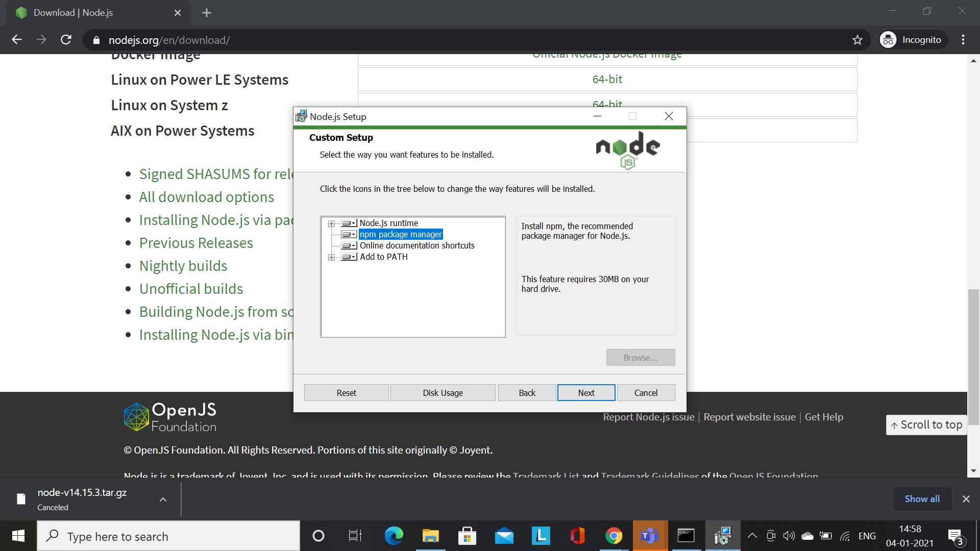The image size is (980, 551).
Task: Open download options chevron for node-v14.15.3.tar.gz
Action: click(163, 499)
